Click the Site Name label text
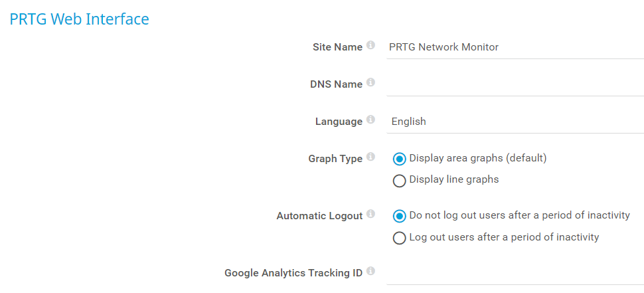The width and height of the screenshot is (644, 293). point(337,47)
